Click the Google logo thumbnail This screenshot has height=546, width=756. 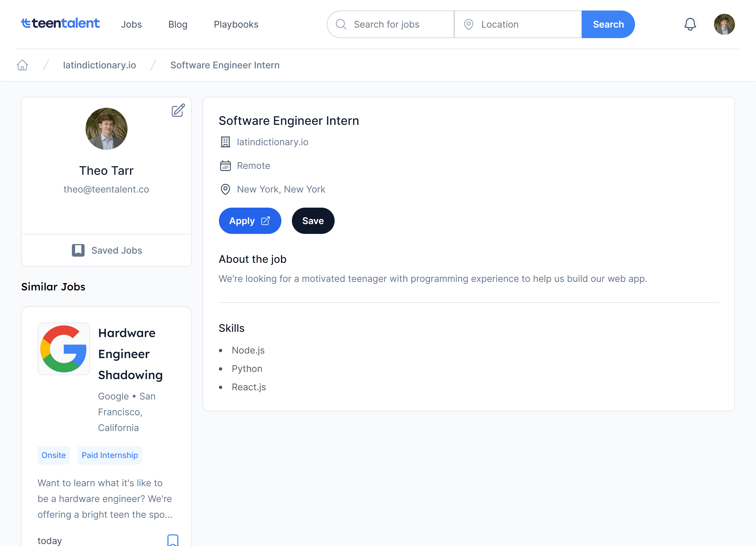(63, 349)
